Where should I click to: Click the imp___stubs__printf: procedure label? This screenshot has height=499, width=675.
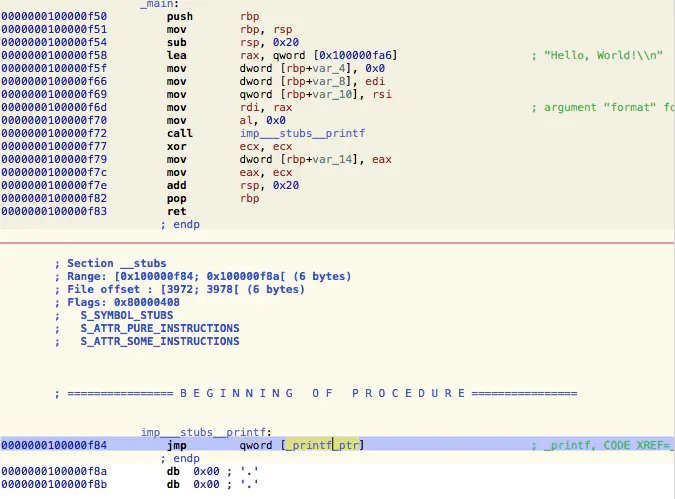click(x=206, y=432)
